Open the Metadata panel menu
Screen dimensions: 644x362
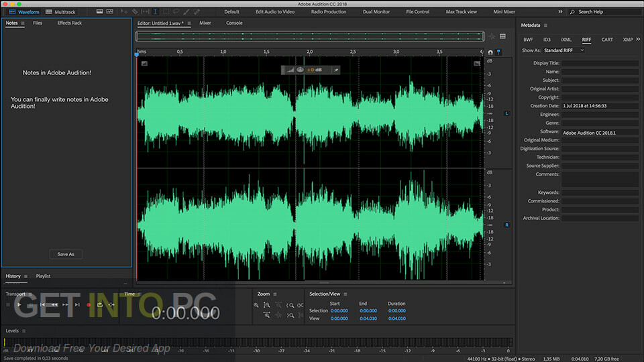pyautogui.click(x=545, y=25)
